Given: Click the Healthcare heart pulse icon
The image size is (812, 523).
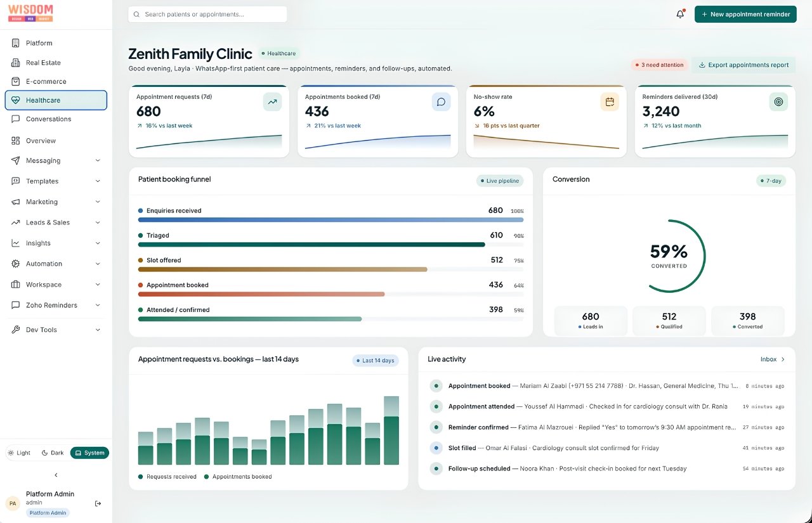Looking at the screenshot, I should pyautogui.click(x=15, y=100).
